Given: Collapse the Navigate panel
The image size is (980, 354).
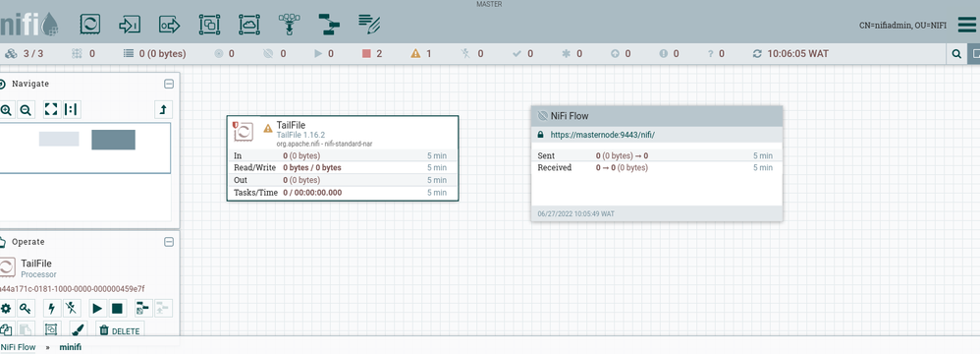Looking at the screenshot, I should [169, 84].
